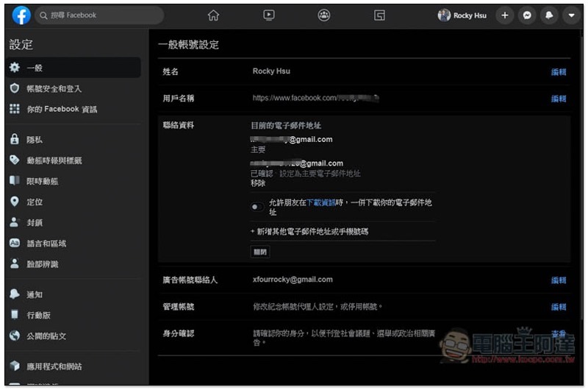Expand the account dropdown arrow menu

pyautogui.click(x=571, y=15)
